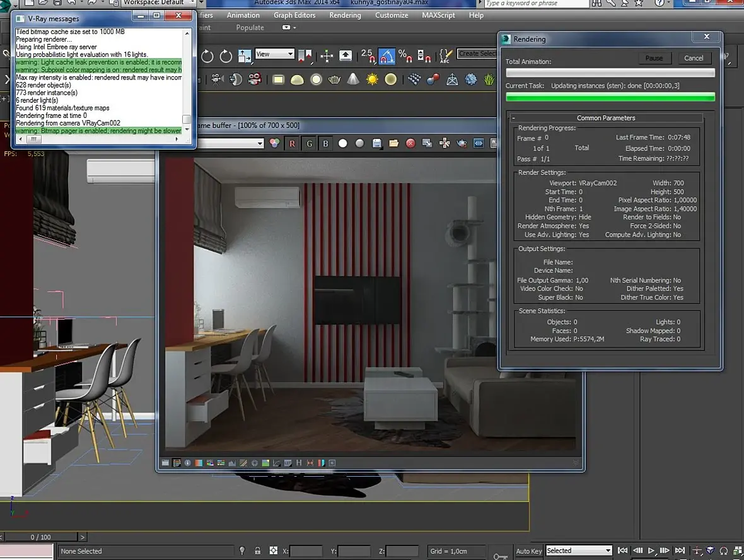The image size is (744, 560).
Task: Click the yellow sun light icon
Action: (372, 79)
